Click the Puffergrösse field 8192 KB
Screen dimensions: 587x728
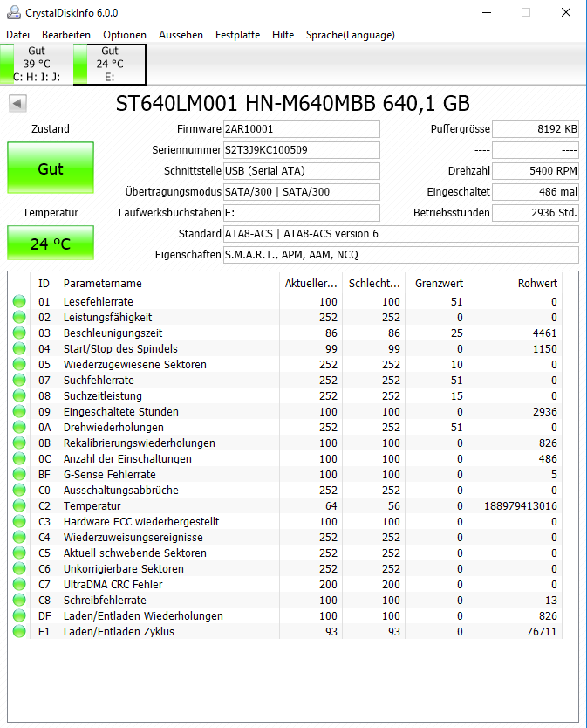tap(536, 129)
